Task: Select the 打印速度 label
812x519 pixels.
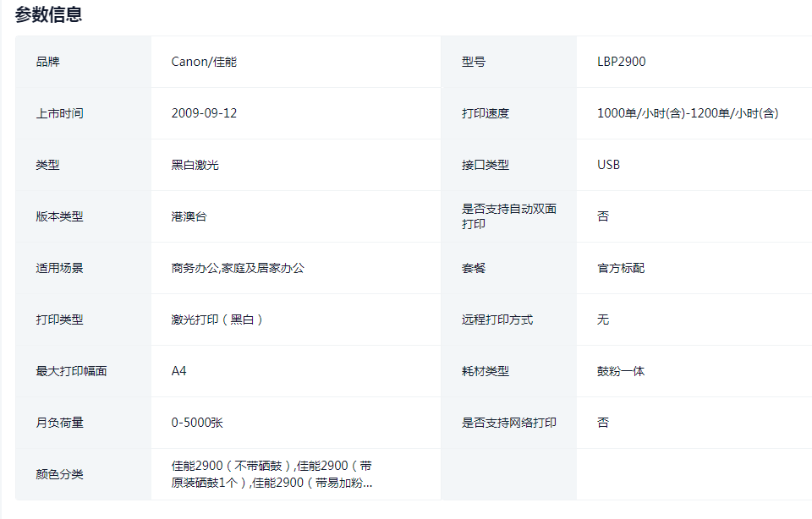Action: coord(486,113)
